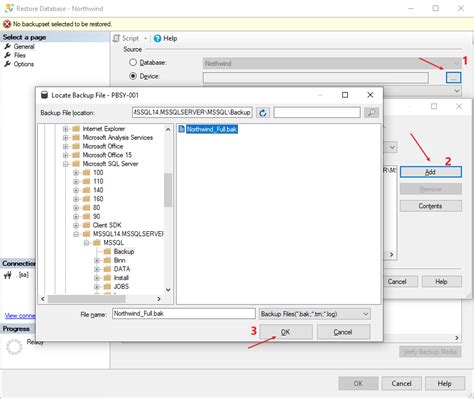Open the Files page
The height and width of the screenshot is (399, 474).
(20, 55)
